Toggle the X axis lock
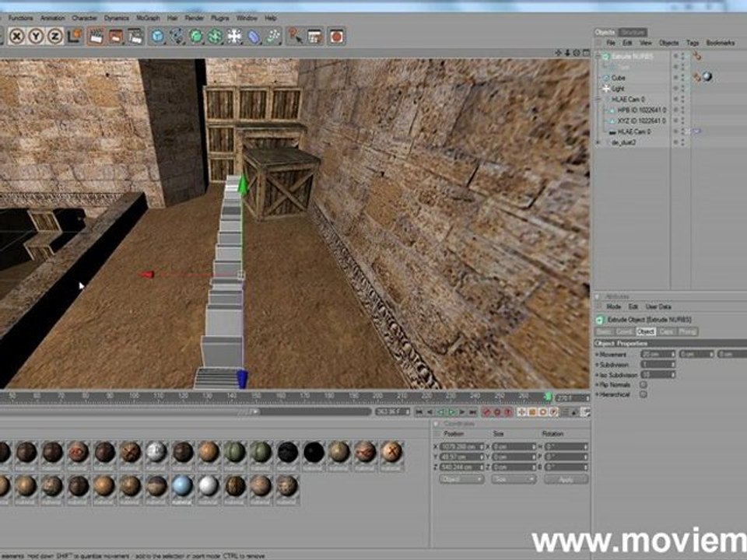Image resolution: width=747 pixels, height=560 pixels. pos(16,37)
